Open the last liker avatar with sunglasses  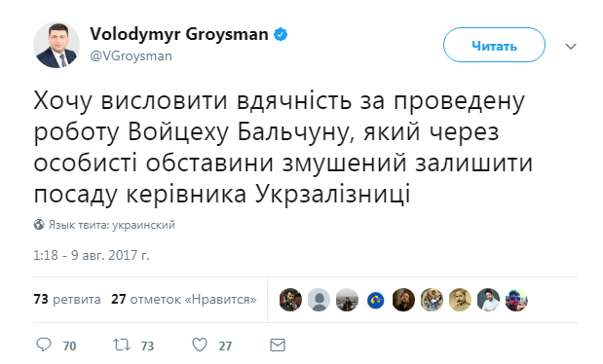tap(516, 300)
